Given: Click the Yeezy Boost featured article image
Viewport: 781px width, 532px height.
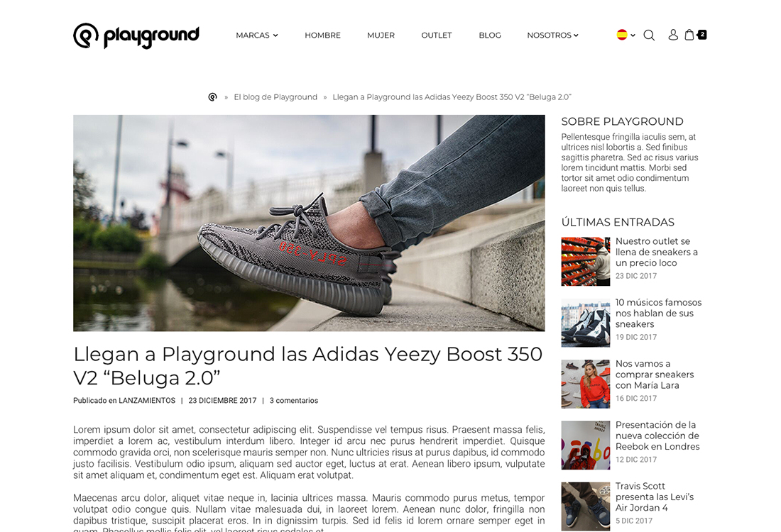Looking at the screenshot, I should coord(309,223).
